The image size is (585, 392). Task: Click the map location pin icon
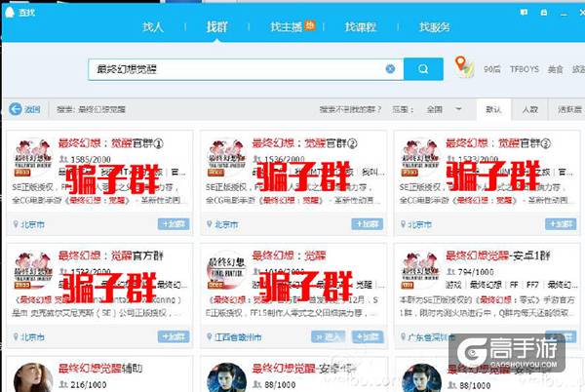coord(463,66)
